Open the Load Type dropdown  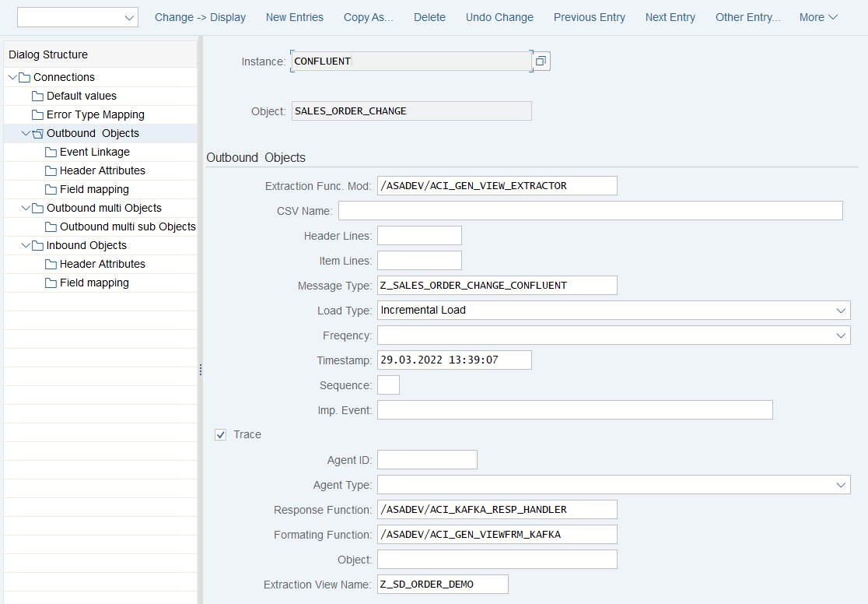point(841,311)
